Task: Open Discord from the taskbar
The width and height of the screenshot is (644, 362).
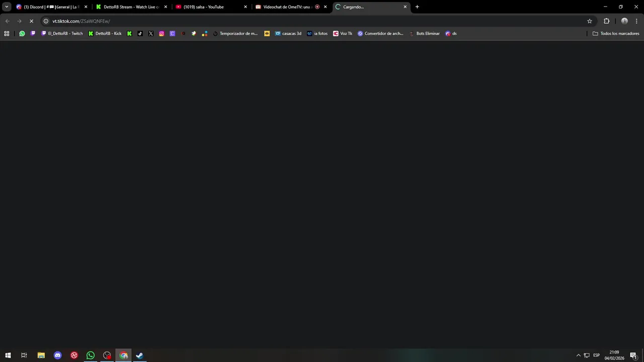Action: point(57,355)
